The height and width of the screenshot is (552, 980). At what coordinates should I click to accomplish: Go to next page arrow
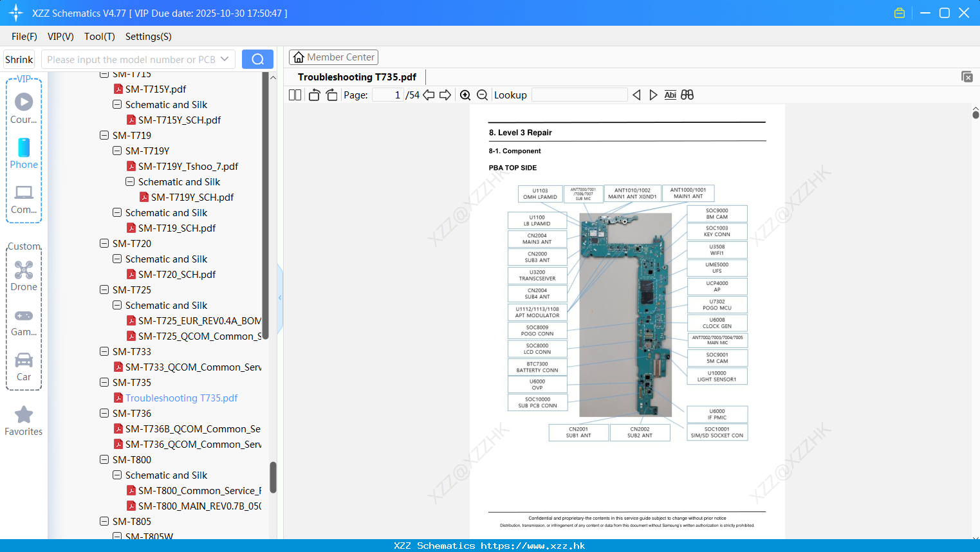445,95
